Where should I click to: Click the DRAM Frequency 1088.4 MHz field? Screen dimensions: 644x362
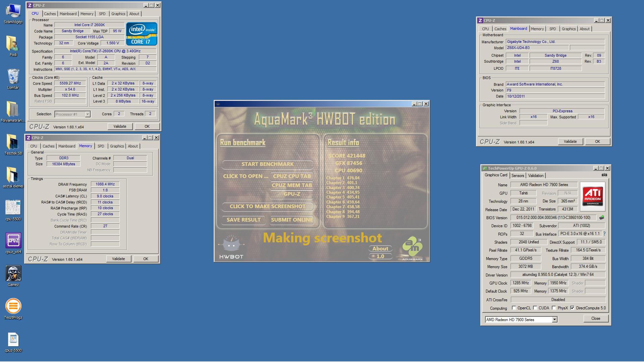[x=105, y=184]
